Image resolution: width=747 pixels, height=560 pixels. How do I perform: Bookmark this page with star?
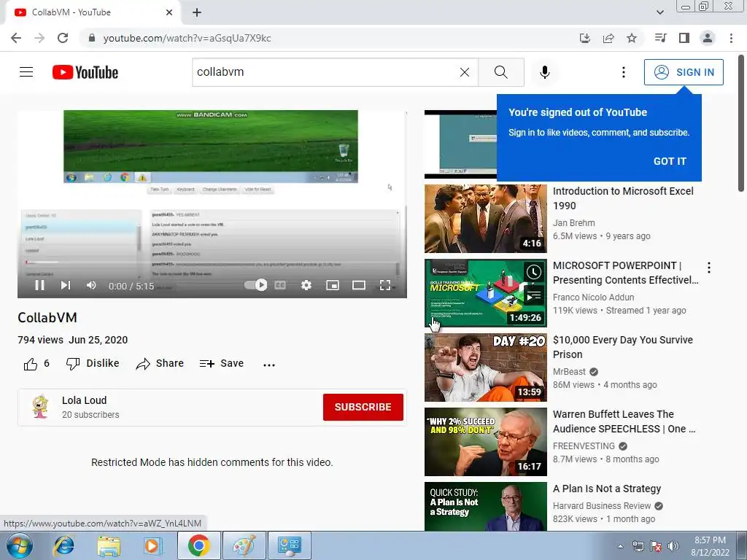632,38
